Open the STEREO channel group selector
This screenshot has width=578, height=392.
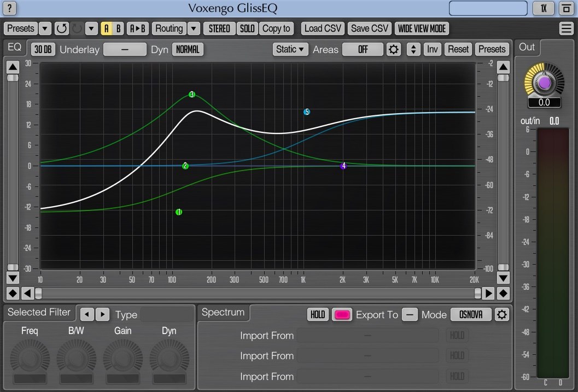pyautogui.click(x=219, y=28)
